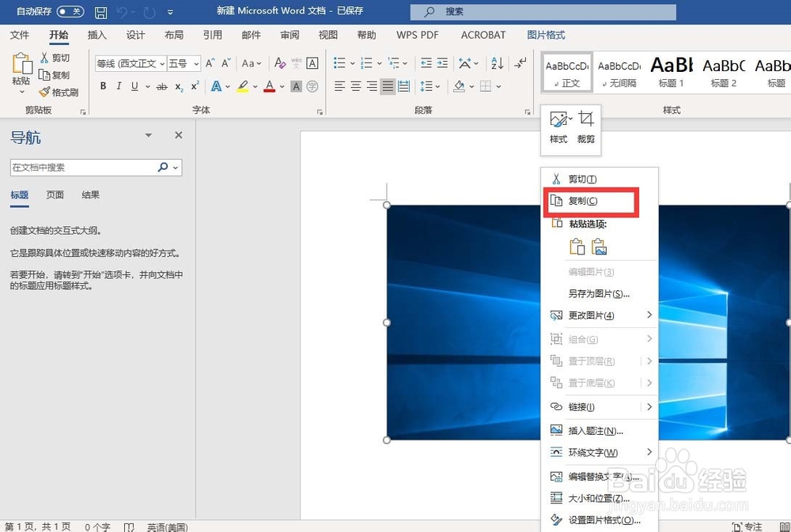
Task: Choose 插入题注 in context menu
Action: (600, 431)
